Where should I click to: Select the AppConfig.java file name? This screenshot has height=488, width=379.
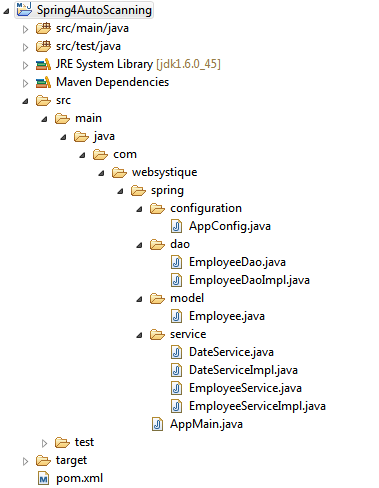tap(230, 226)
